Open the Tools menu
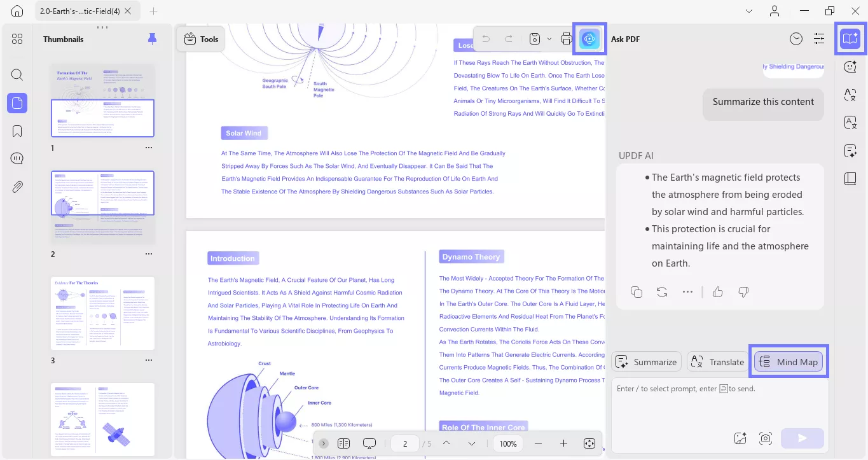Screen dimensions: 868x460 coord(201,39)
